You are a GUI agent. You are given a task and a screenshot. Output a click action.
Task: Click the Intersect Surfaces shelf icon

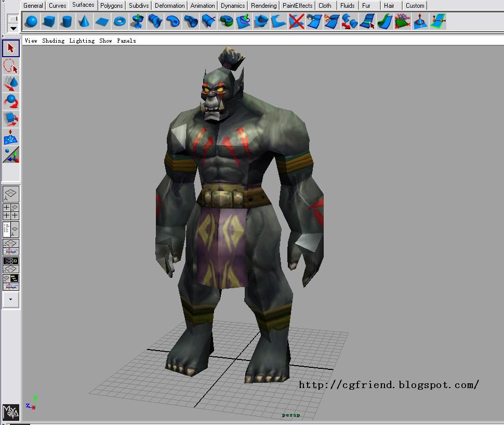tap(261, 21)
